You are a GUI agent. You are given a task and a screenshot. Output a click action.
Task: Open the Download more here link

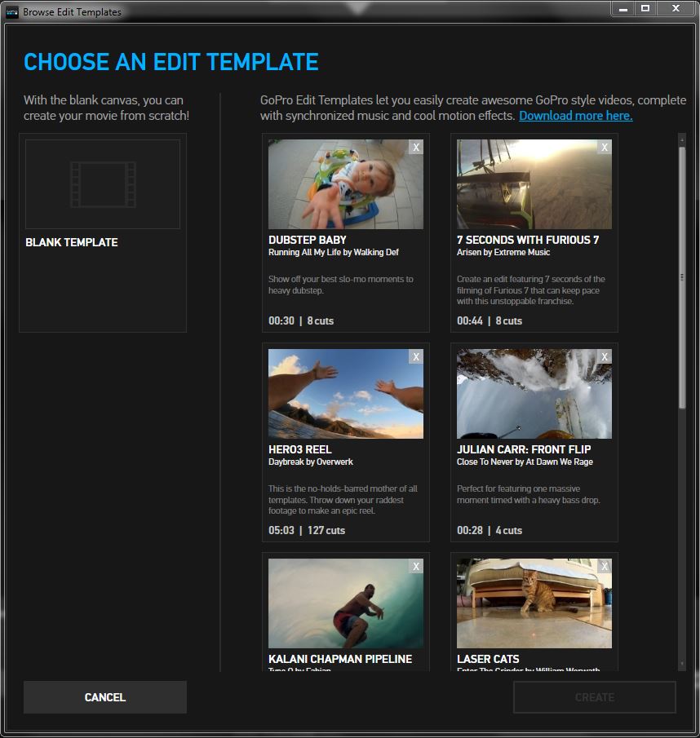coord(576,116)
